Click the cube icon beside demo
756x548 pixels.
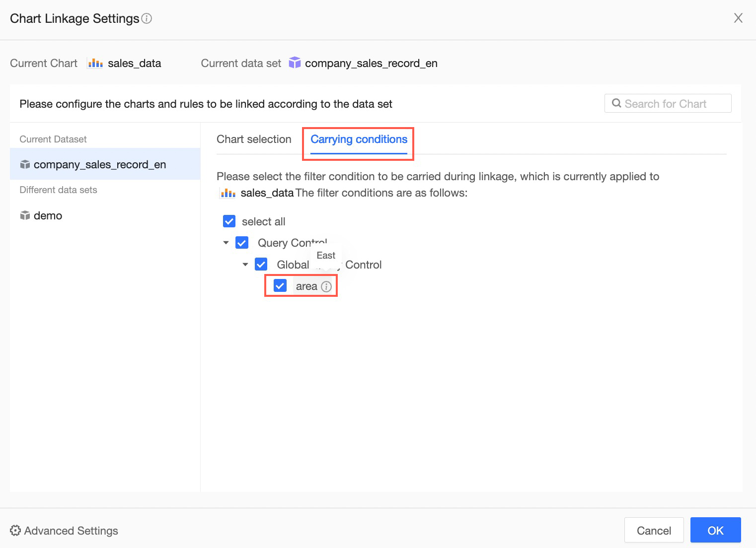point(25,215)
